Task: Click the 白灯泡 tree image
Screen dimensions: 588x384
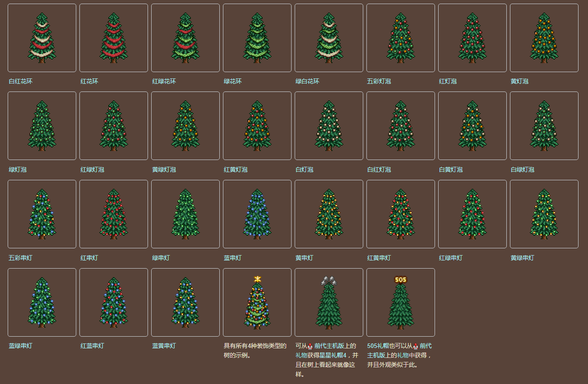Action: tap(329, 126)
